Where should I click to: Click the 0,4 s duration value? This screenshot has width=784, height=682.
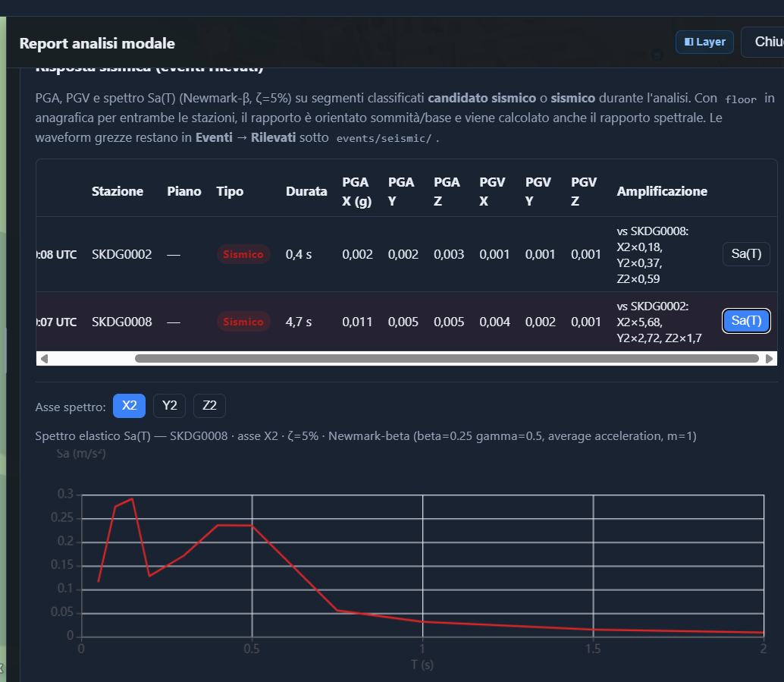[x=299, y=255]
